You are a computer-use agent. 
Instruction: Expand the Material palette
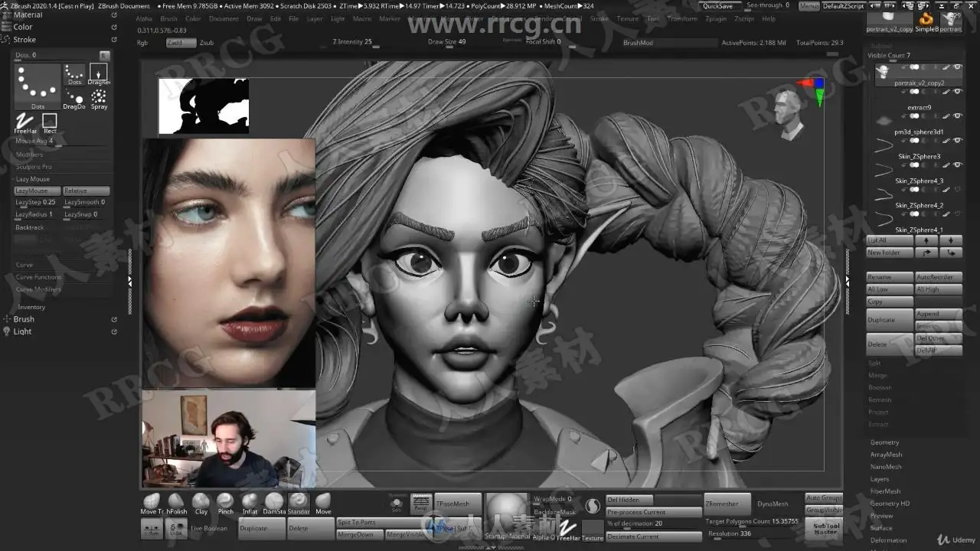click(x=28, y=15)
